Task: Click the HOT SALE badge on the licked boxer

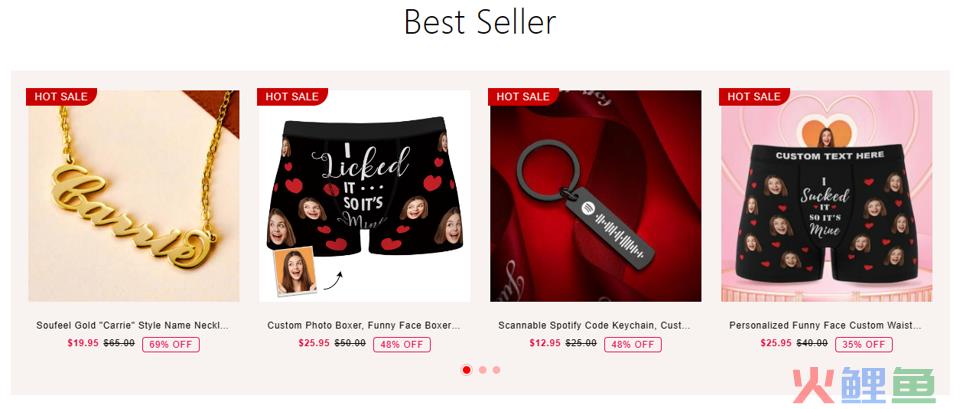Action: 291,96
